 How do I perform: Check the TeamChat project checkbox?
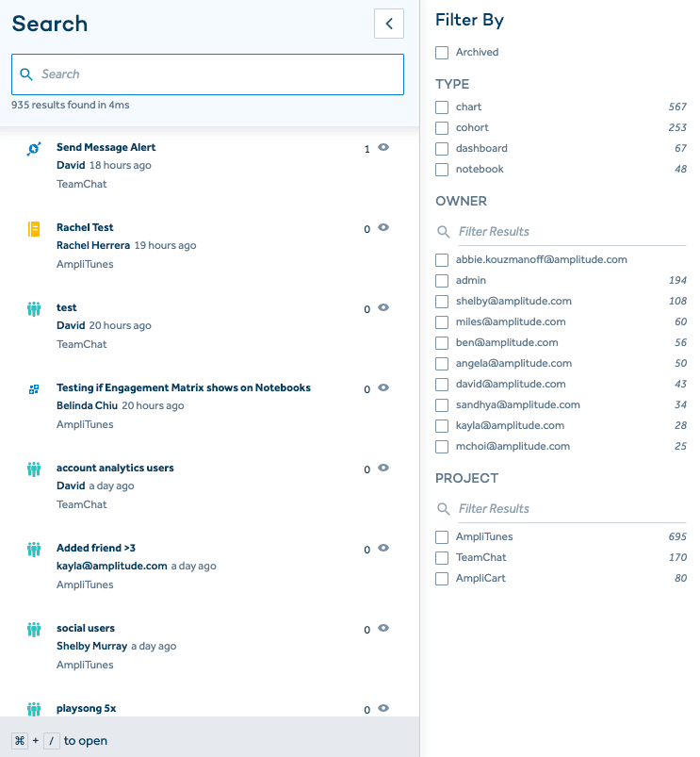pos(441,557)
